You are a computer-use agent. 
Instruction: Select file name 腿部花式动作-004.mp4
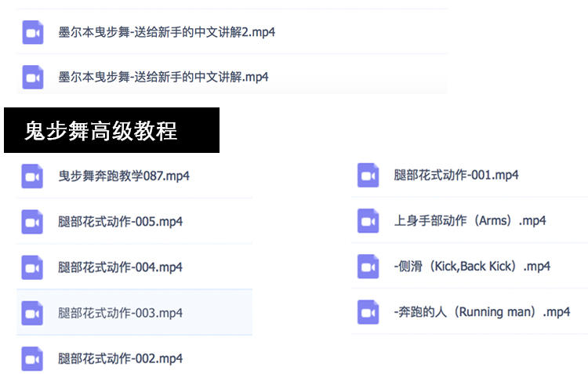(x=121, y=267)
